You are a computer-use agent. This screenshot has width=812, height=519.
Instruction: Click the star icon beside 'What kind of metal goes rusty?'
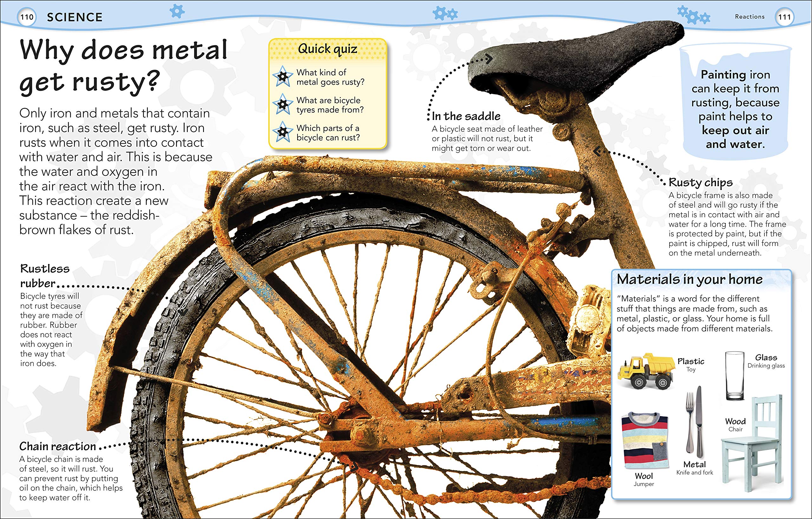(283, 76)
